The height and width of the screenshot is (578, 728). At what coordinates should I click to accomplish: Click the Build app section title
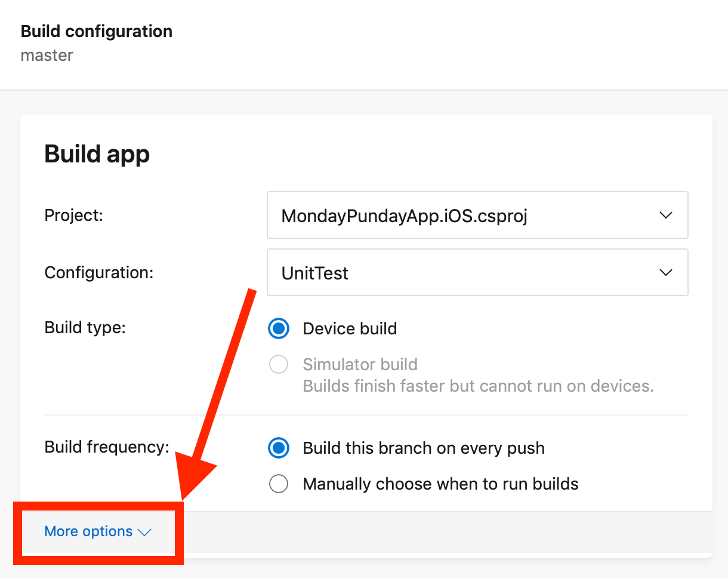click(x=97, y=155)
